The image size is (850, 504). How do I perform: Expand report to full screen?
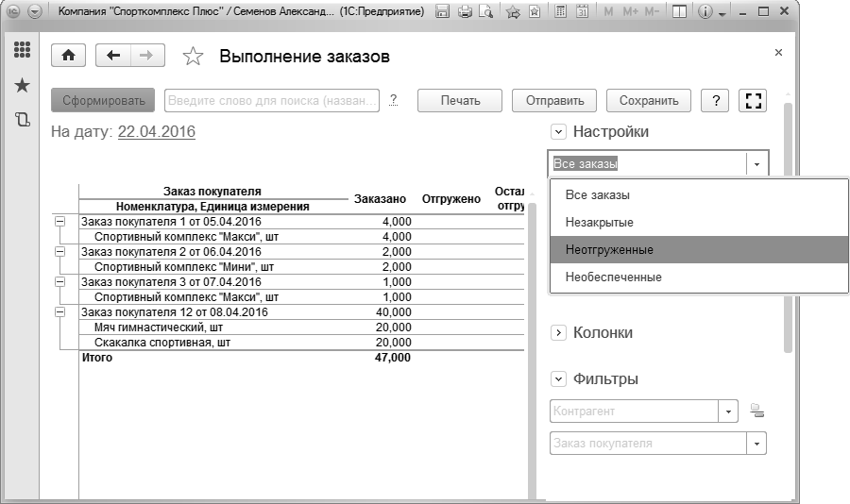click(x=753, y=101)
